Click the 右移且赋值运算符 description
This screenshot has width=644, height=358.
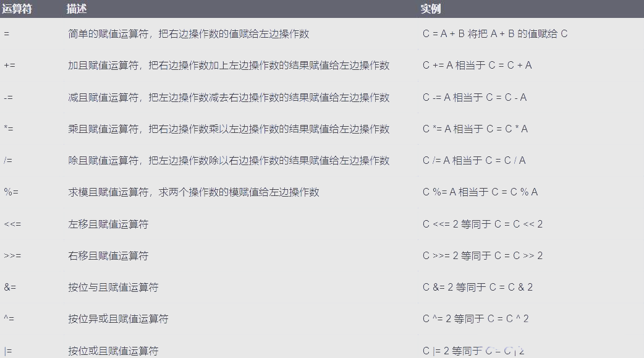(108, 255)
